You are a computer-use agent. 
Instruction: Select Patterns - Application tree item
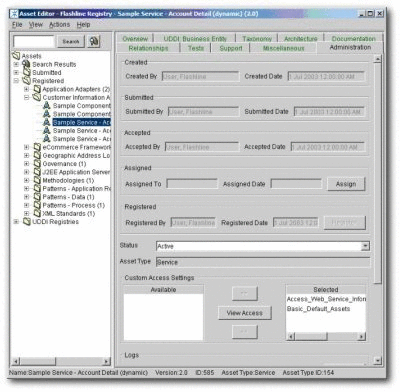pos(77,189)
